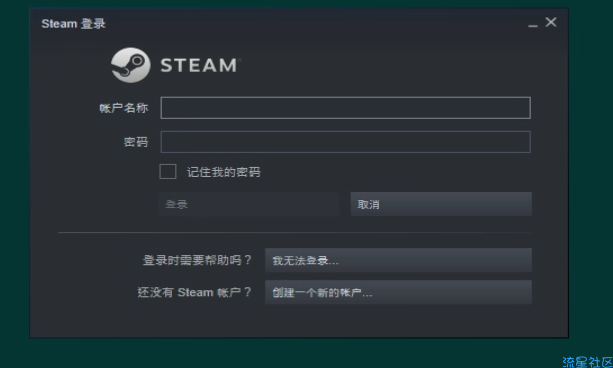The width and height of the screenshot is (613, 368).
Task: Click the 登录时需要帮助吗? text
Action: coord(197,260)
